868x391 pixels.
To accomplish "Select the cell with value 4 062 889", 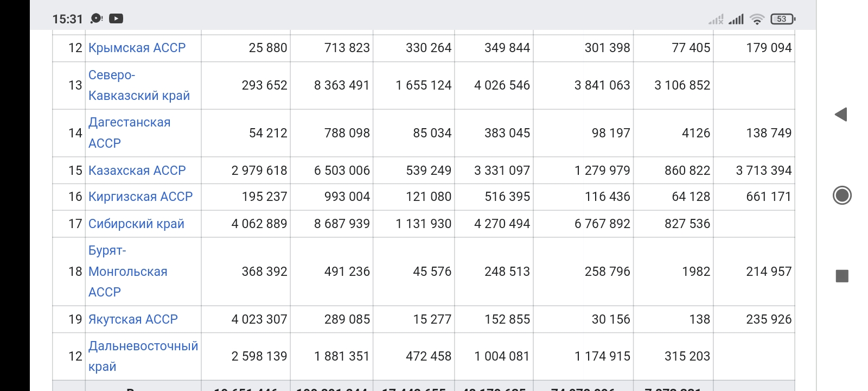I will click(x=246, y=224).
